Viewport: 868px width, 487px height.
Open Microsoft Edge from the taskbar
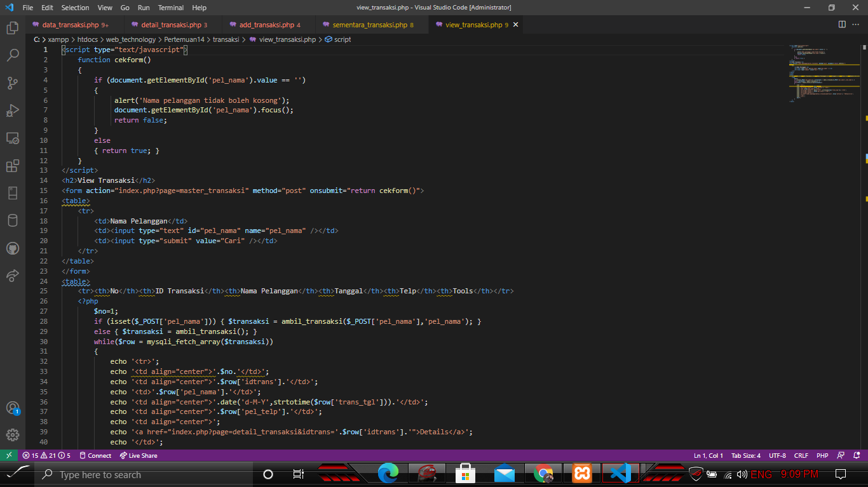(x=388, y=474)
